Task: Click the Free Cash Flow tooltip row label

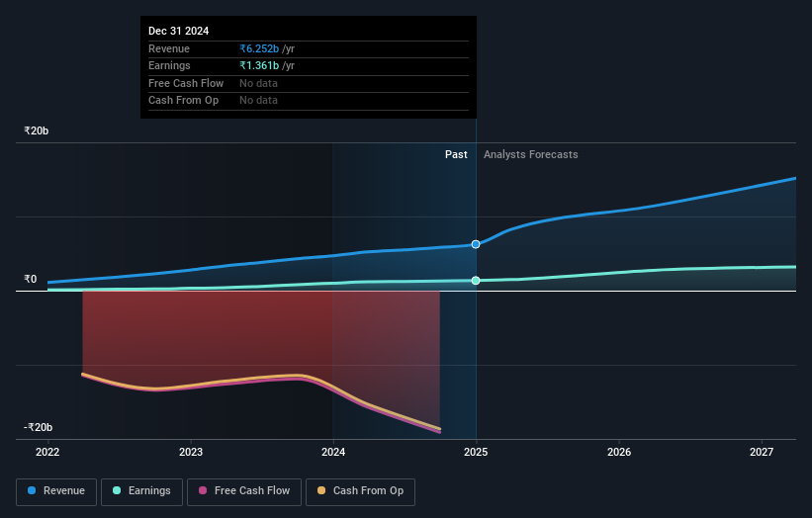Action: pyautogui.click(x=186, y=83)
